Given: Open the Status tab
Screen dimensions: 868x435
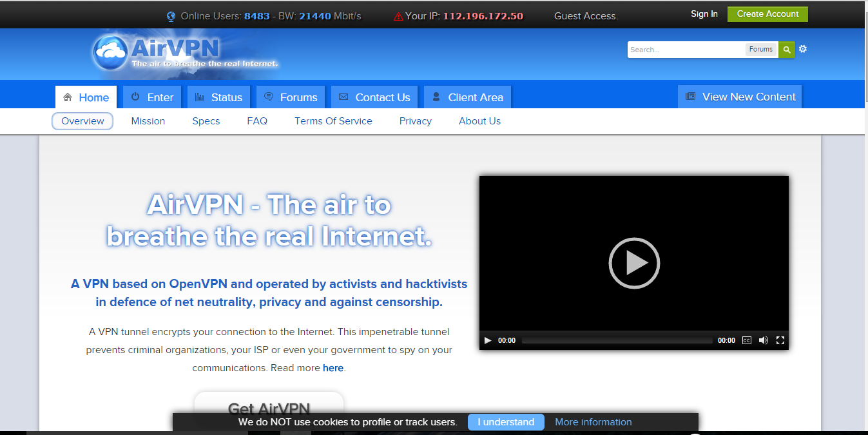Looking at the screenshot, I should point(219,97).
